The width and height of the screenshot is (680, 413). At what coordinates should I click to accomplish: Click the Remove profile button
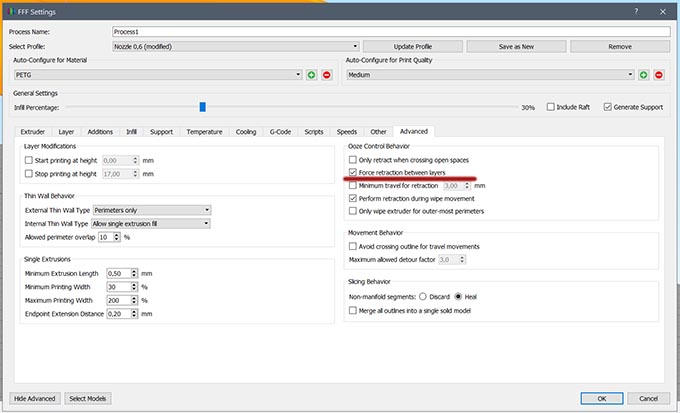tap(620, 46)
